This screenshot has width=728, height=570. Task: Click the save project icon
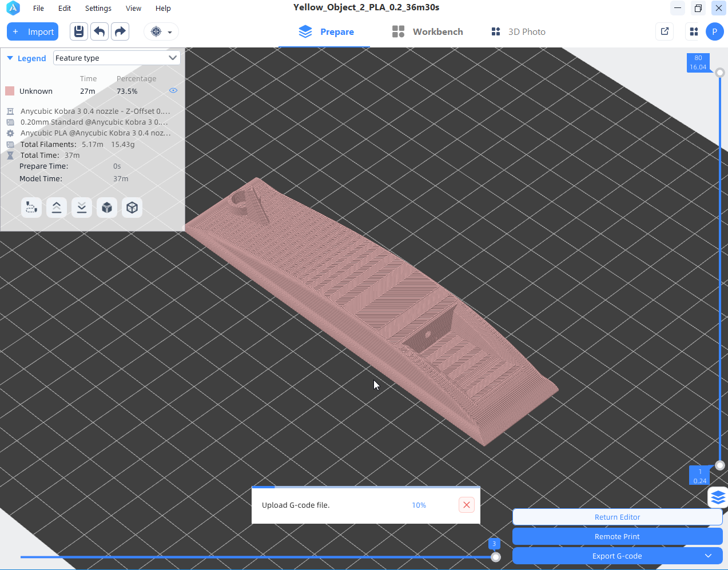tap(79, 31)
